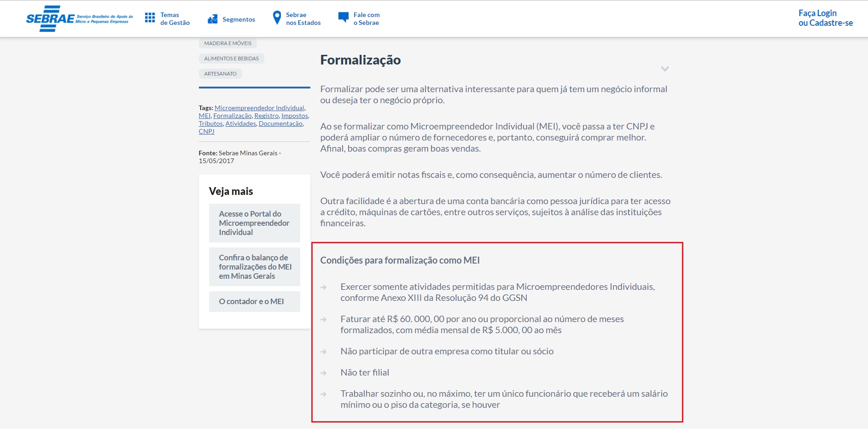Click the Veja mais heading

[x=231, y=191]
